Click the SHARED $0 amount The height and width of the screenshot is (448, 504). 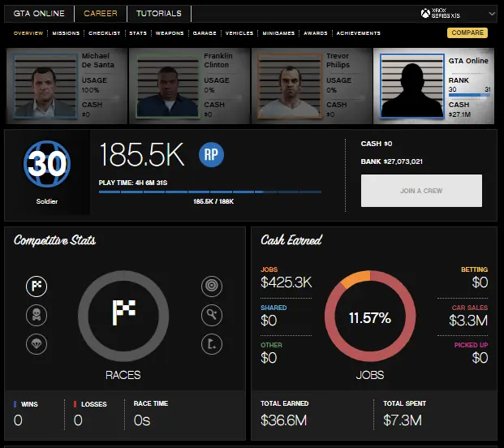click(269, 321)
